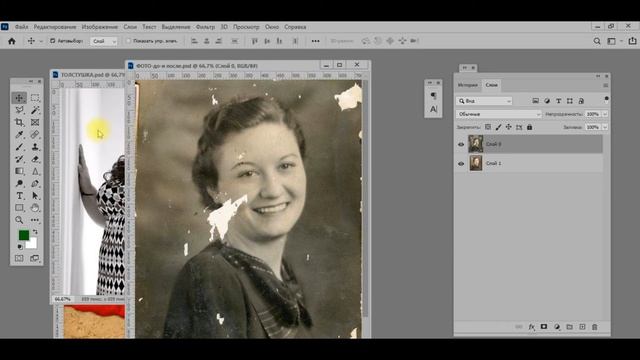Select the Eyedropper tool
Image resolution: width=640 pixels, height=360 pixels.
click(19, 134)
